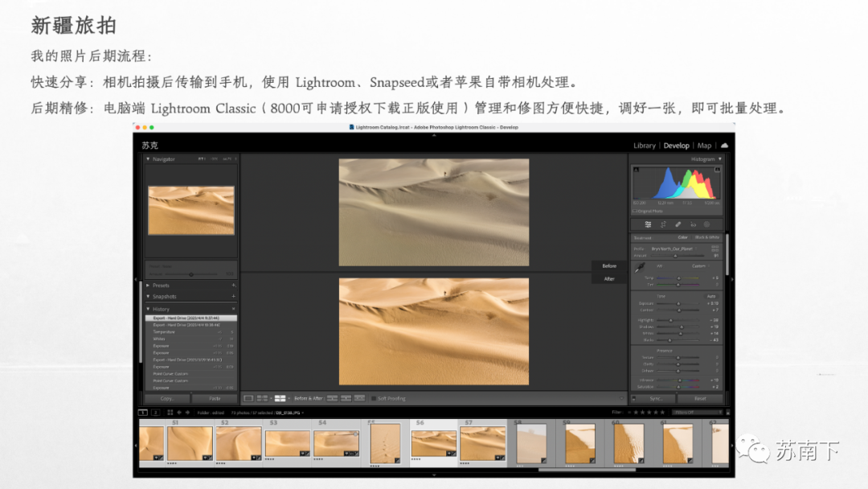The width and height of the screenshot is (868, 489).
Task: Collapse the Snapshots panel
Action: [149, 296]
